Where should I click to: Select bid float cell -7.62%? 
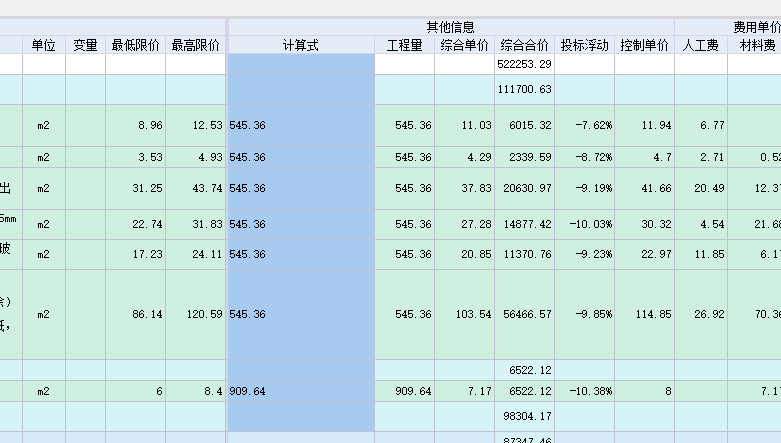click(585, 125)
